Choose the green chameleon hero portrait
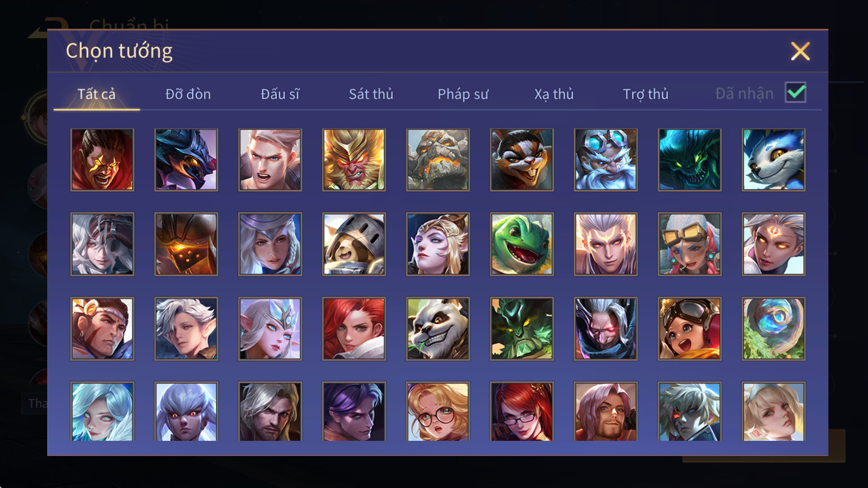This screenshot has width=868, height=488. tap(522, 244)
